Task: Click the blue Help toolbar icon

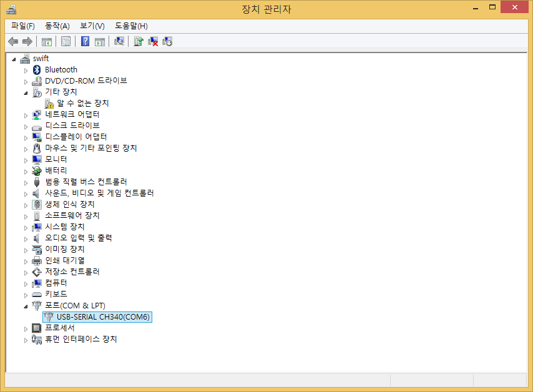Action: (x=85, y=41)
